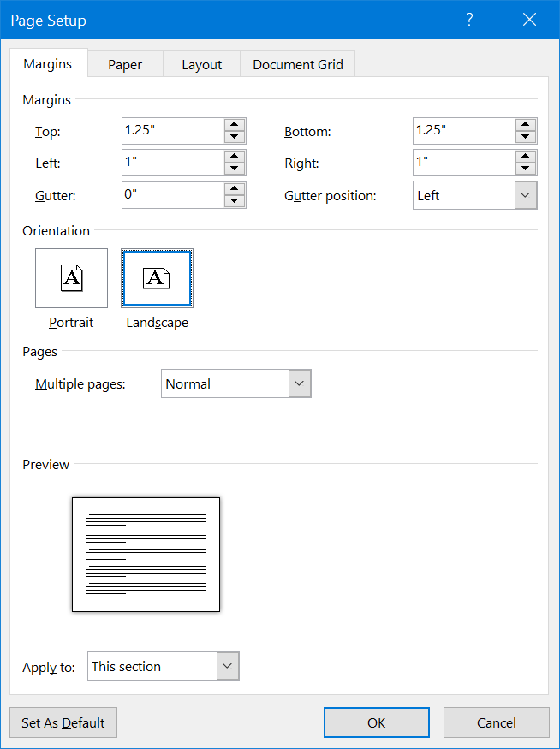Image resolution: width=560 pixels, height=749 pixels.
Task: Click the help question mark icon
Action: click(x=469, y=21)
